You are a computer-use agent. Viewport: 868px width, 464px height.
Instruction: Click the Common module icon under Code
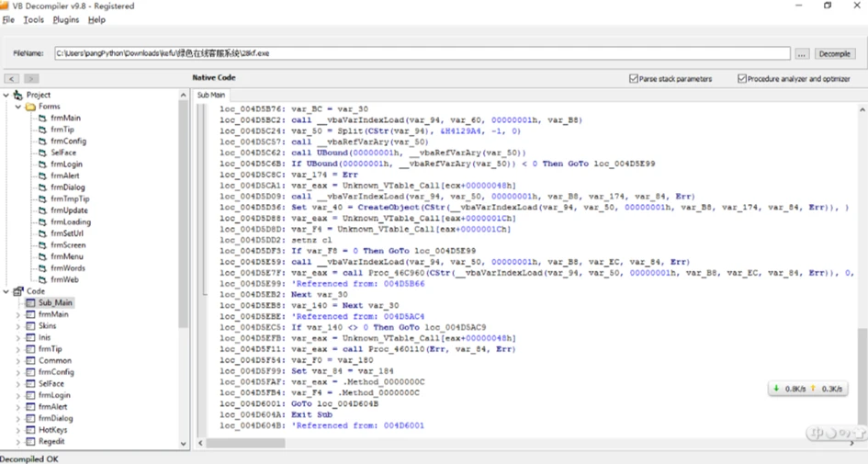[30, 360]
